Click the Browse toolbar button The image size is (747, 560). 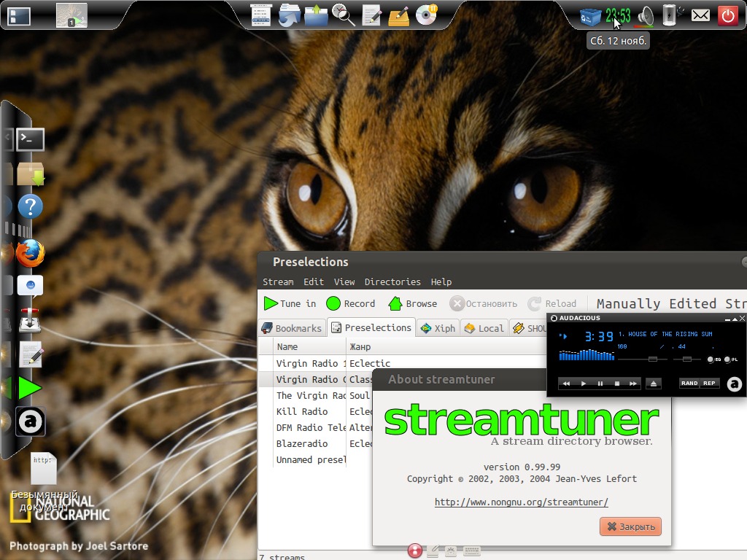tap(413, 304)
